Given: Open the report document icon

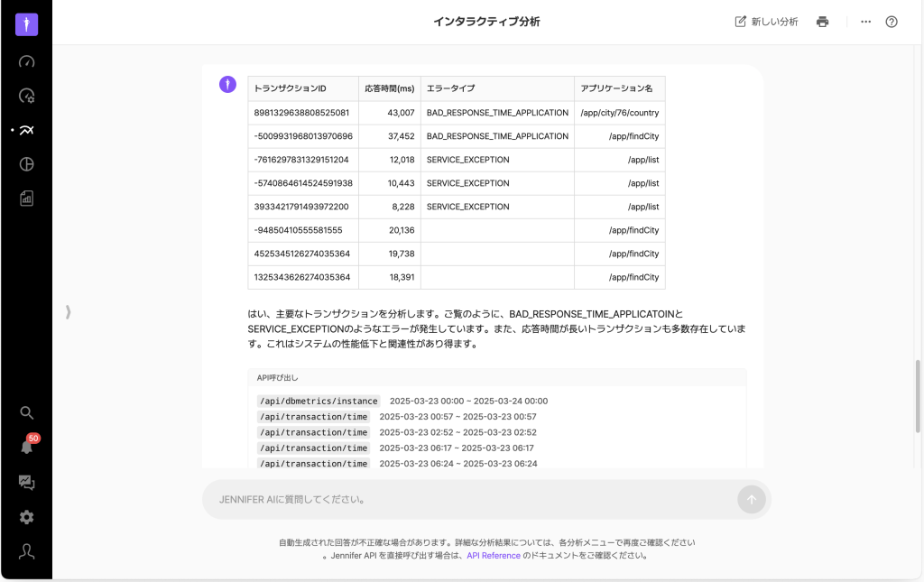Looking at the screenshot, I should 26,199.
